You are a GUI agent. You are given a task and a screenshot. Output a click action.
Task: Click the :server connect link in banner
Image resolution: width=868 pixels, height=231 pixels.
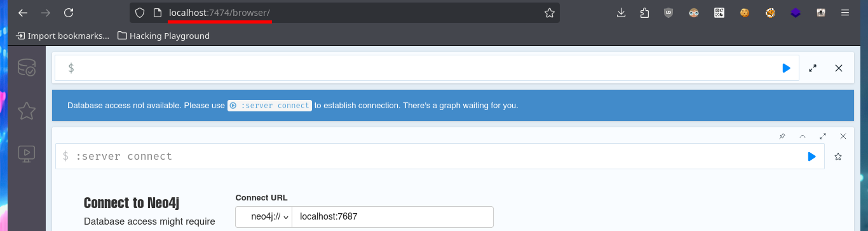pos(270,106)
